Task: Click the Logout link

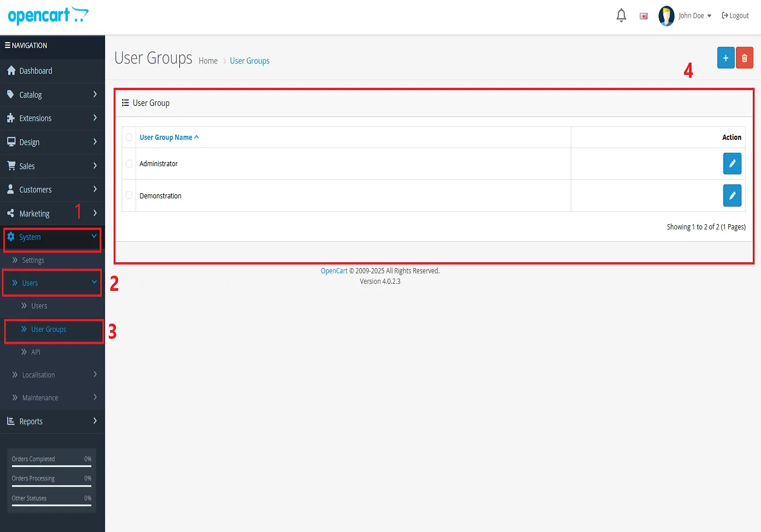Action: 735,16
